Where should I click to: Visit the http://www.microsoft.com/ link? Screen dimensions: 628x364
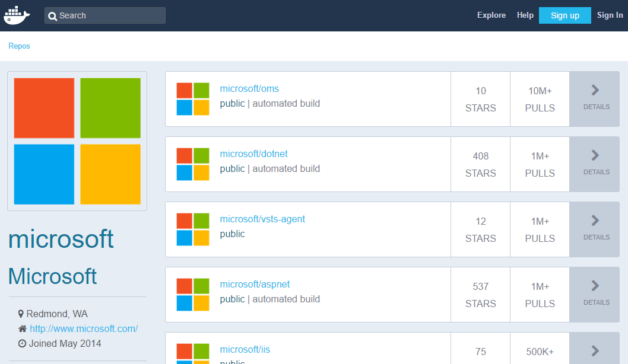pyautogui.click(x=84, y=328)
